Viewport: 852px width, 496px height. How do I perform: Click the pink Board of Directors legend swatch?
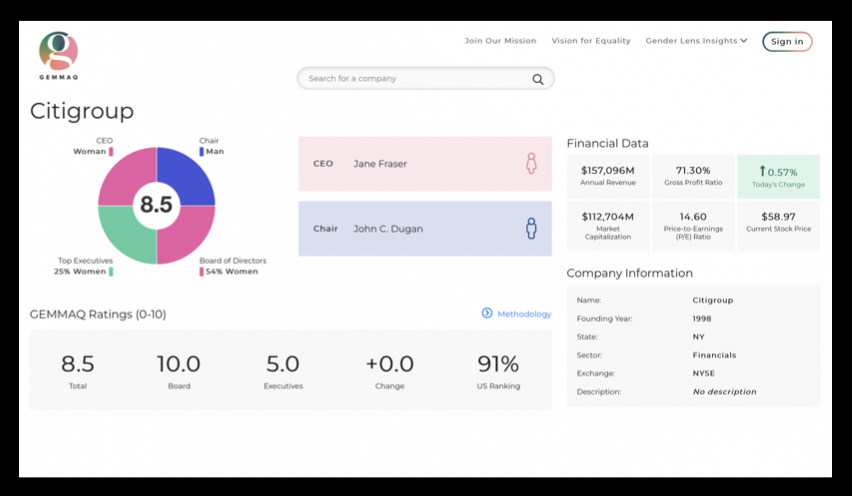(202, 272)
